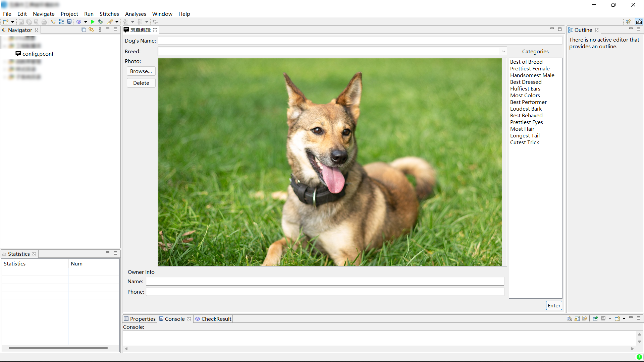Click the Next Annotation toolbar icon

click(126, 22)
